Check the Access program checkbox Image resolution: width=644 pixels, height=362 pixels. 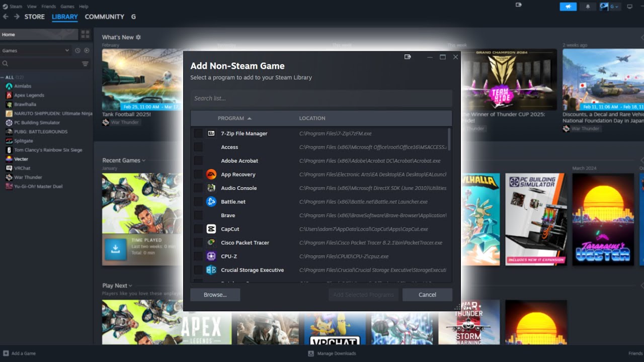click(198, 147)
